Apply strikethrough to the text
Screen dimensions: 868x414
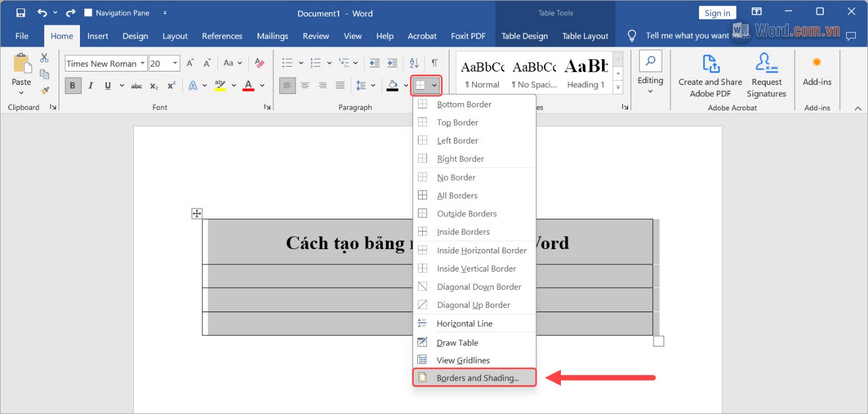(x=137, y=85)
